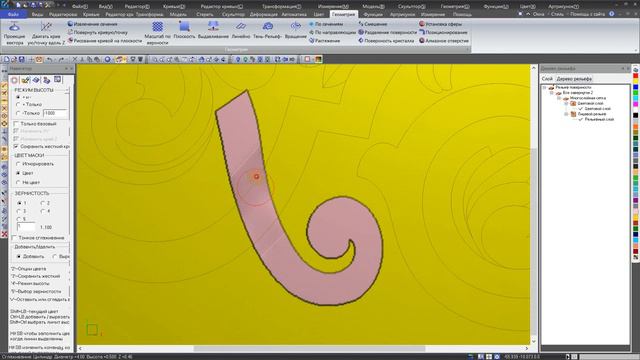Select the Плоскость tool icon
The width and height of the screenshot is (640, 360).
click(184, 27)
